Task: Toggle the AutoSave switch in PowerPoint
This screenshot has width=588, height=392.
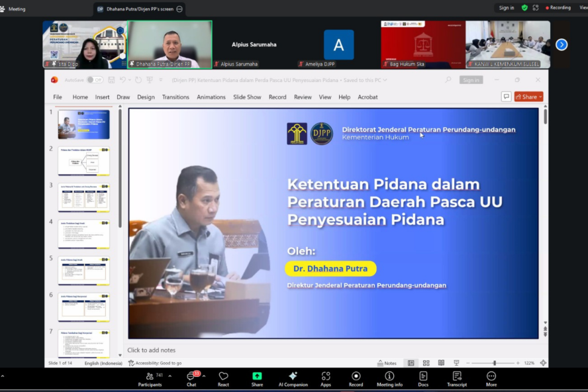Action: pos(95,80)
